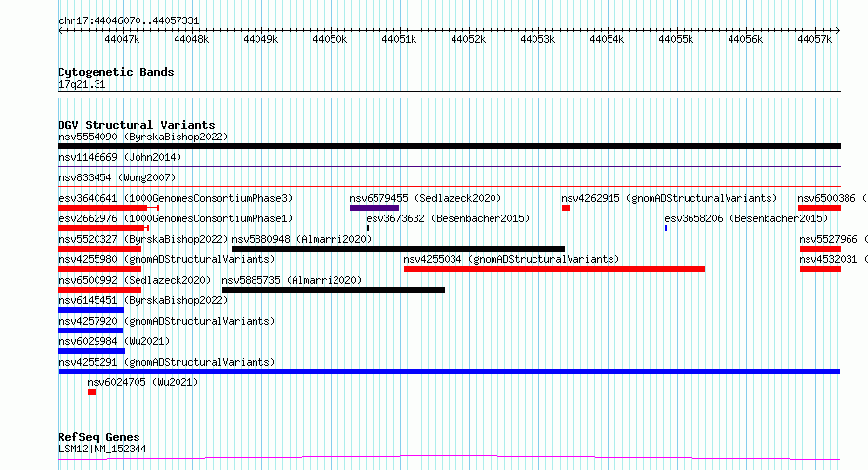
Task: Select the black nsv5880948 variant bar
Action: pyautogui.click(x=398, y=249)
